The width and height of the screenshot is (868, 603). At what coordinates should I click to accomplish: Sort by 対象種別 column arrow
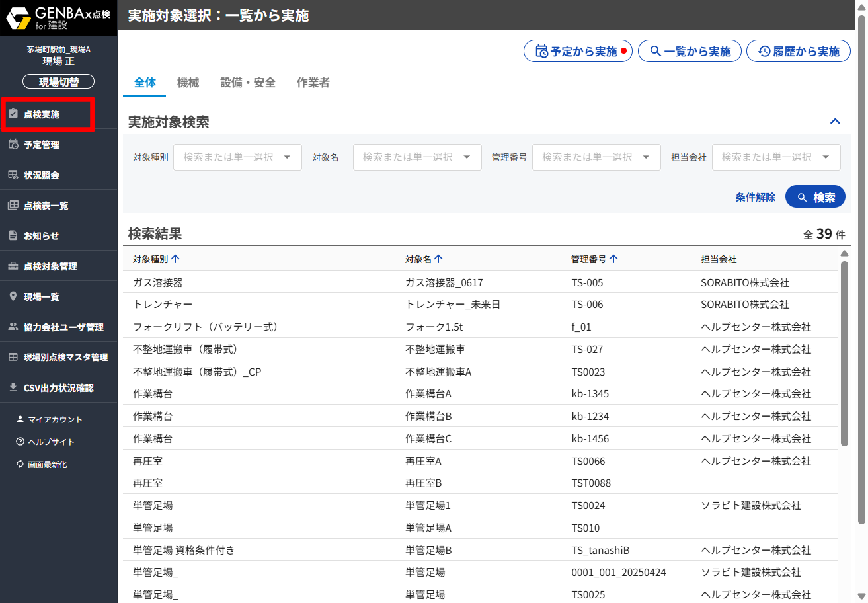(175, 259)
